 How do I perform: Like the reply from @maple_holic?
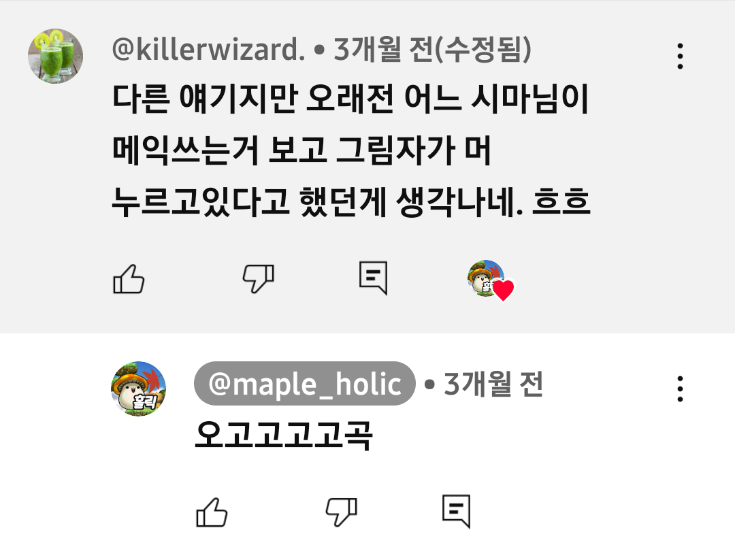(212, 512)
